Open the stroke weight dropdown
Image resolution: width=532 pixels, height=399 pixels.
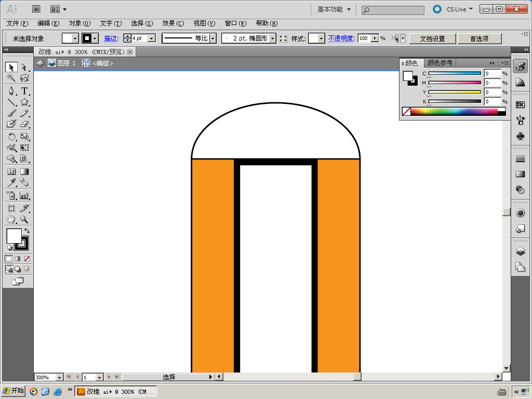pyautogui.click(x=151, y=38)
